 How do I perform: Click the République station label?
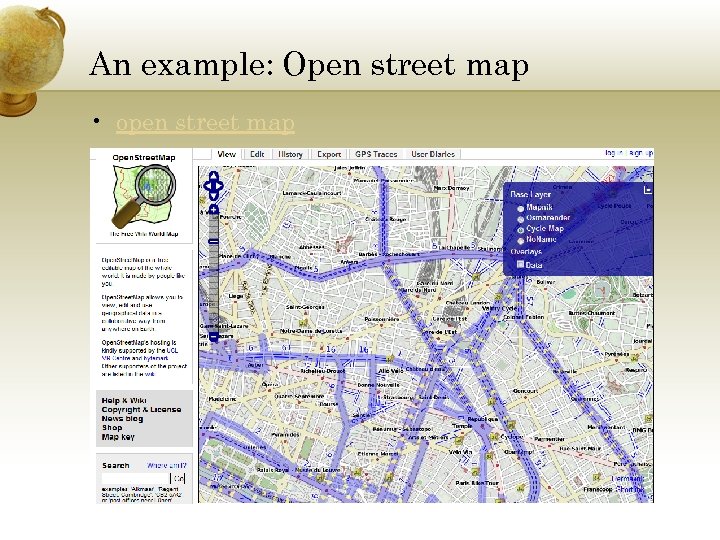(x=482, y=419)
